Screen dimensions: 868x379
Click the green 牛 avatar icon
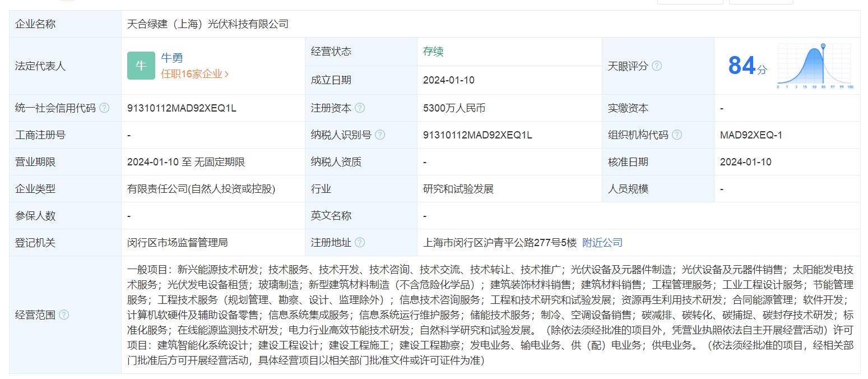coord(141,66)
